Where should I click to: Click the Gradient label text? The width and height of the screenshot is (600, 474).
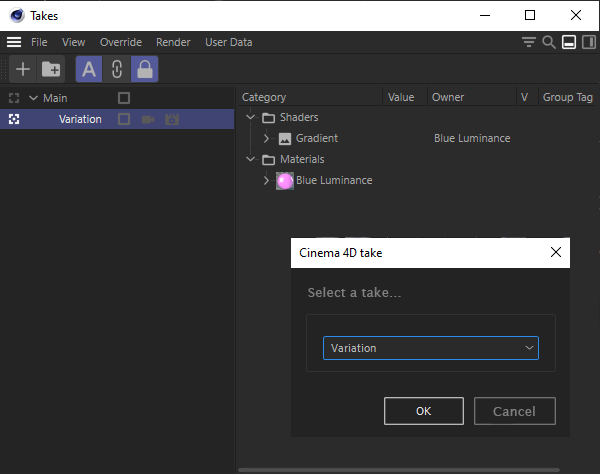click(316, 138)
